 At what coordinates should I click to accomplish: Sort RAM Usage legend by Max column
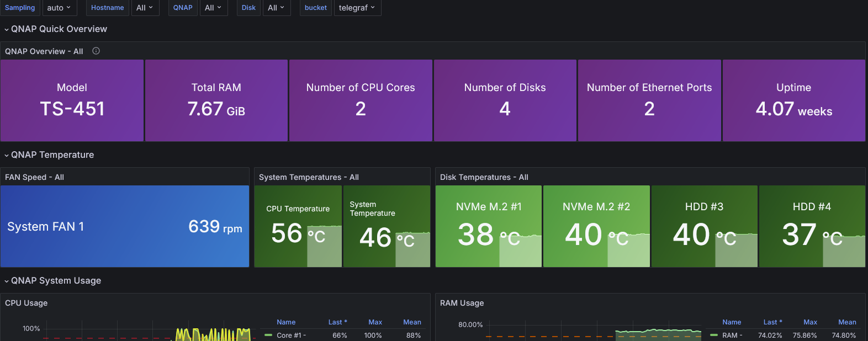(810, 322)
